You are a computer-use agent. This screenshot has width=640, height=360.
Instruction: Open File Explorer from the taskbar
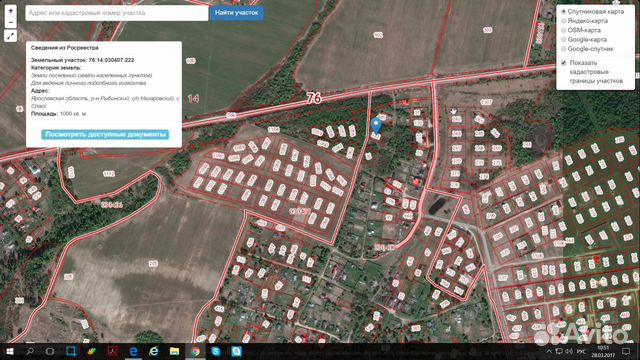(x=174, y=351)
